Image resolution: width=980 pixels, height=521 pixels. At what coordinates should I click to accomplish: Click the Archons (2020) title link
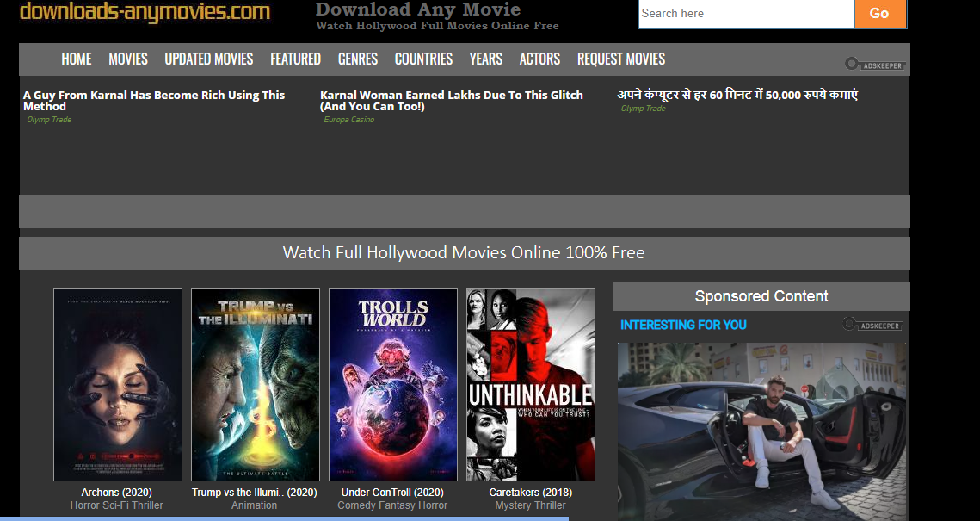116,493
